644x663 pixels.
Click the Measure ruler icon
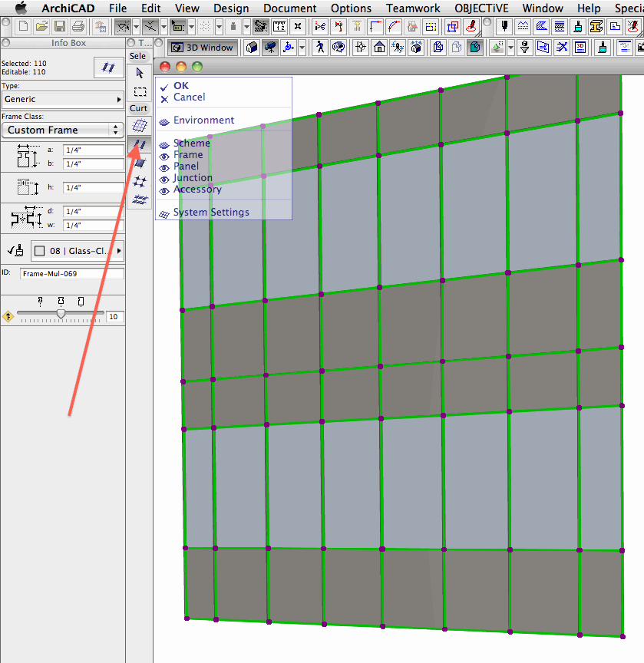[279, 27]
